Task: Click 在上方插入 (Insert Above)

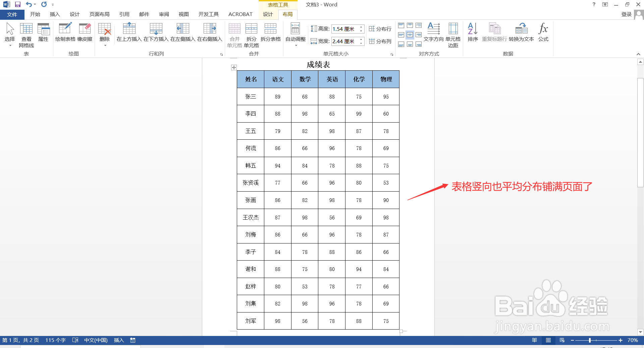Action: (x=129, y=32)
